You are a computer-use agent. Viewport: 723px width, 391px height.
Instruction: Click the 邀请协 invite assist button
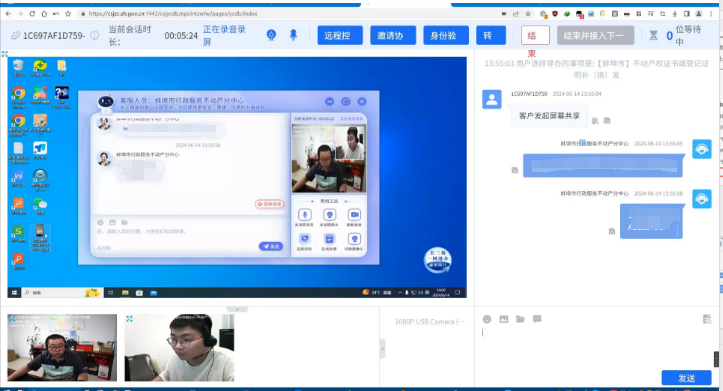393,36
